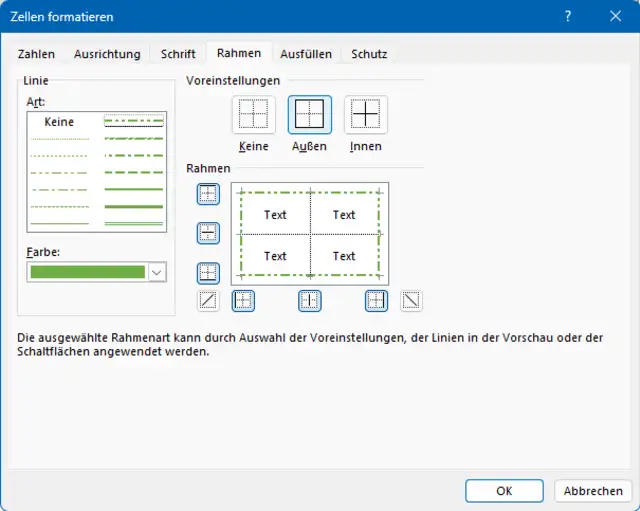Screen dimensions: 640x511
Task: Toggle the left border button
Action: 243,299
